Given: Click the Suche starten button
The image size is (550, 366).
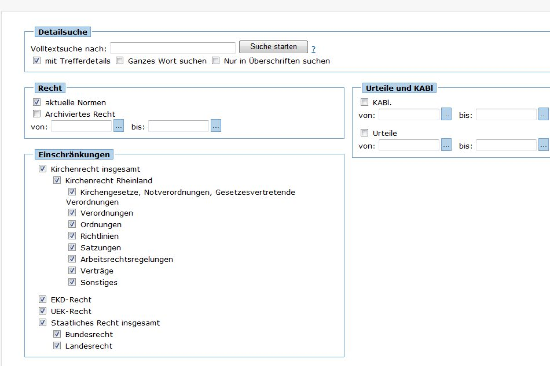Looking at the screenshot, I should tap(273, 47).
